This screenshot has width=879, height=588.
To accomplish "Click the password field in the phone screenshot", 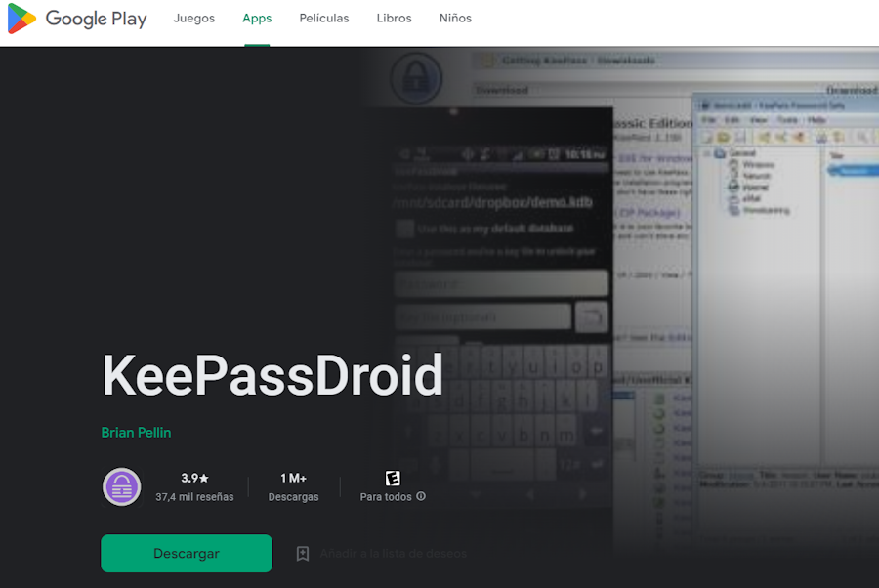I will (500, 283).
